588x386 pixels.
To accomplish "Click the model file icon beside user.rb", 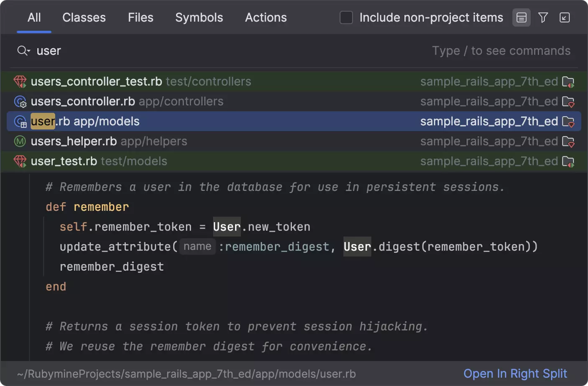I will coord(20,122).
